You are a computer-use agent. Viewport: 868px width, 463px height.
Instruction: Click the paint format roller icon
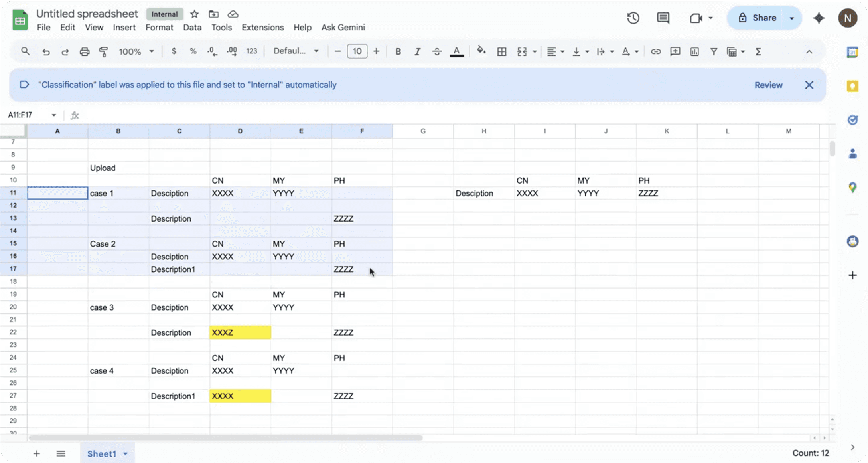(x=103, y=51)
